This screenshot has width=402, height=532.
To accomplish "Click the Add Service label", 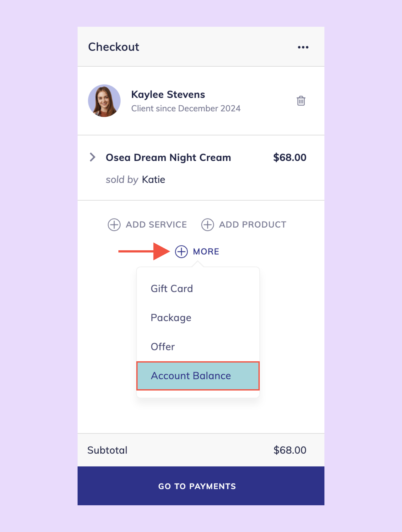I will pyautogui.click(x=156, y=224).
